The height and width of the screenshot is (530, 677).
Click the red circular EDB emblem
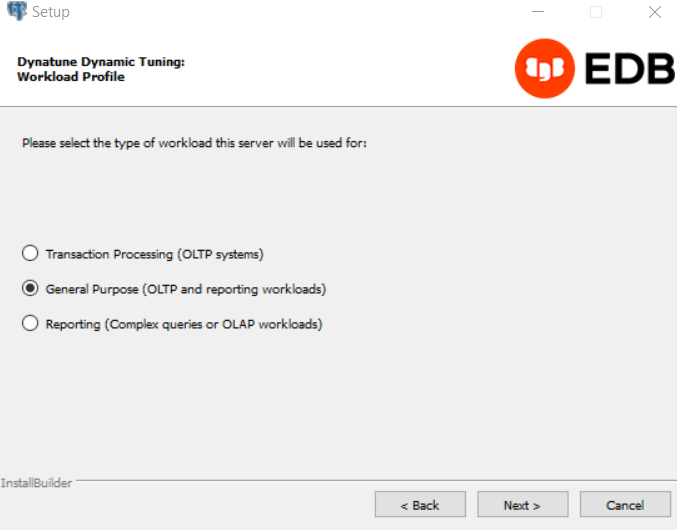544,69
